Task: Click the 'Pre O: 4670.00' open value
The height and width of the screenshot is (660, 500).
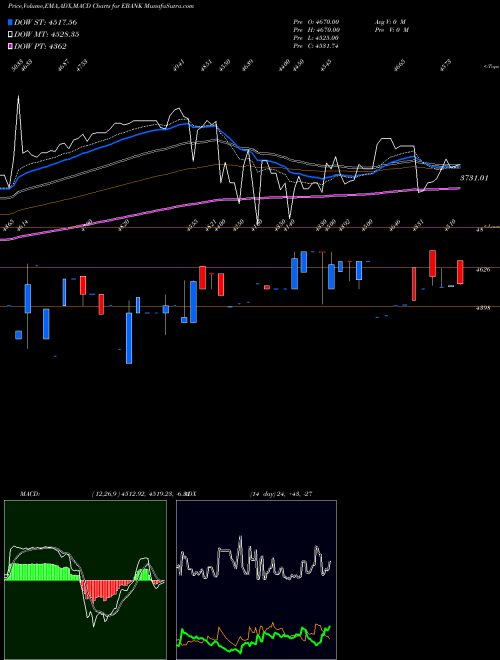Action: 316,22
